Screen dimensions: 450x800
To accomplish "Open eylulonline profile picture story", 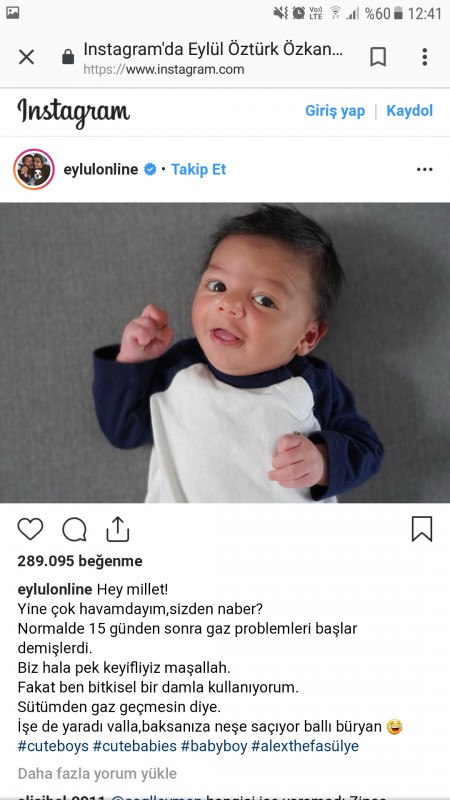I will pyautogui.click(x=34, y=169).
